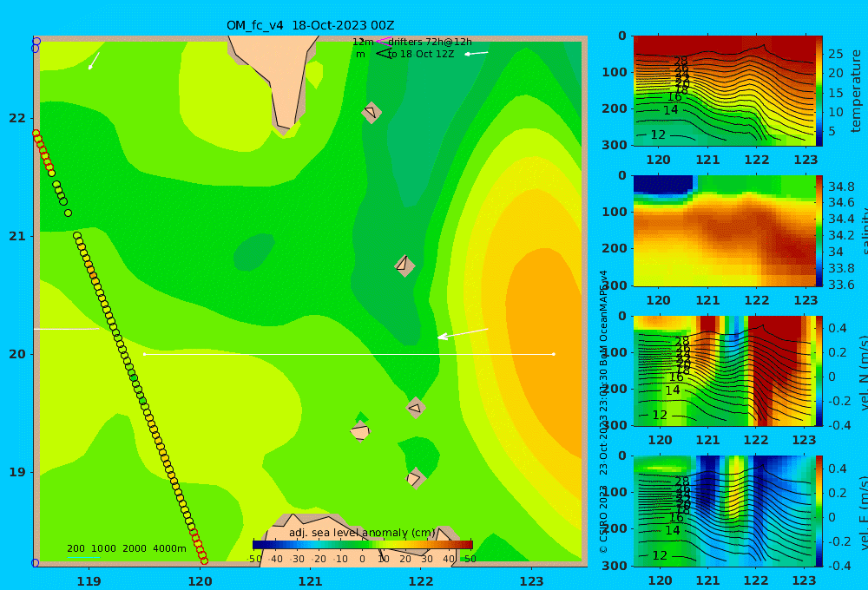Click the magenta drifter arrow legend symbol
This screenshot has width=868, height=590.
[384, 41]
